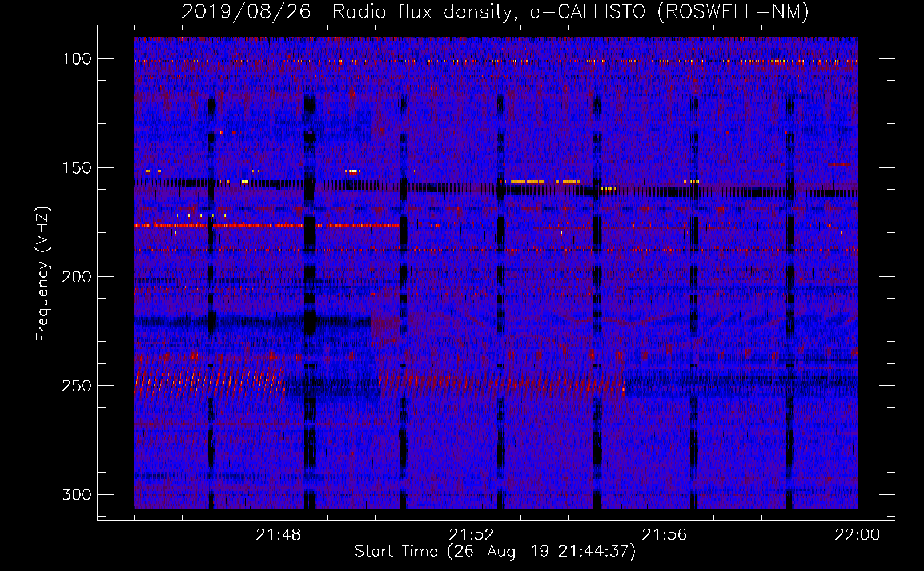Click the 100 frequency axis label
The height and width of the screenshot is (571, 924).
[77, 59]
